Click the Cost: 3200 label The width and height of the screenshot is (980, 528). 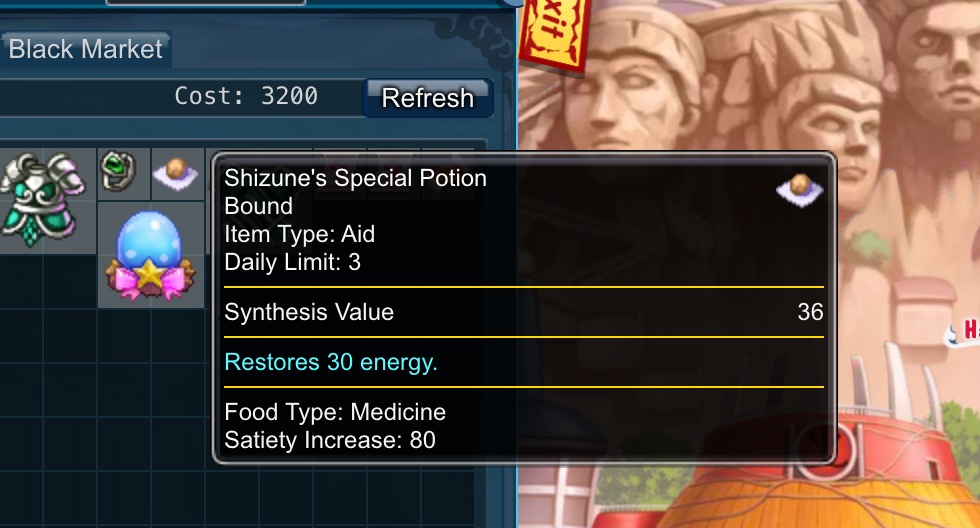246,96
